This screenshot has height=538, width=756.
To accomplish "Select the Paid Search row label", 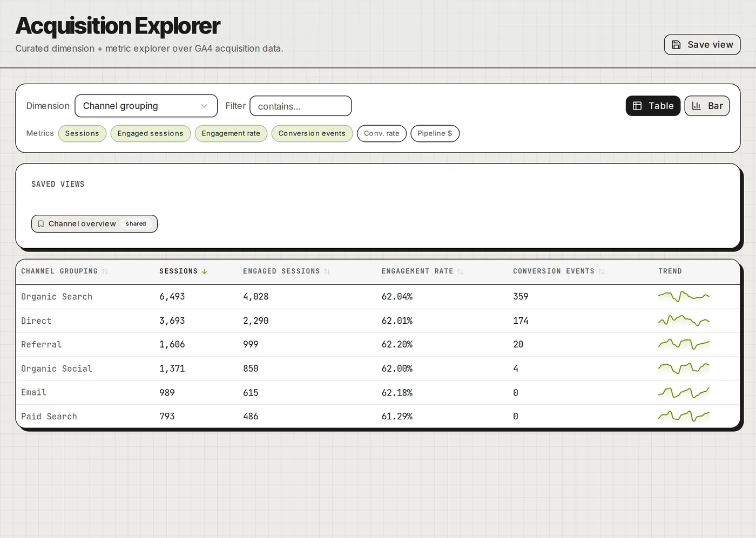I will tap(49, 417).
